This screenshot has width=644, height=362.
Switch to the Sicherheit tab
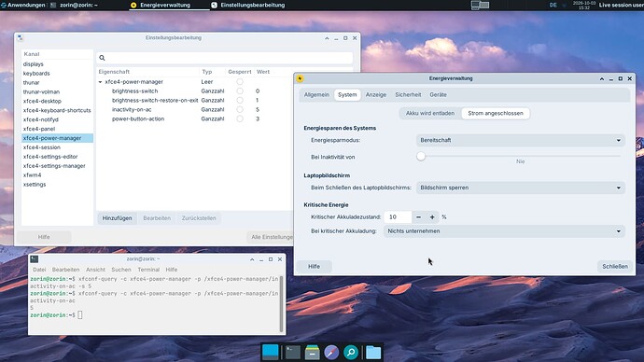click(408, 95)
